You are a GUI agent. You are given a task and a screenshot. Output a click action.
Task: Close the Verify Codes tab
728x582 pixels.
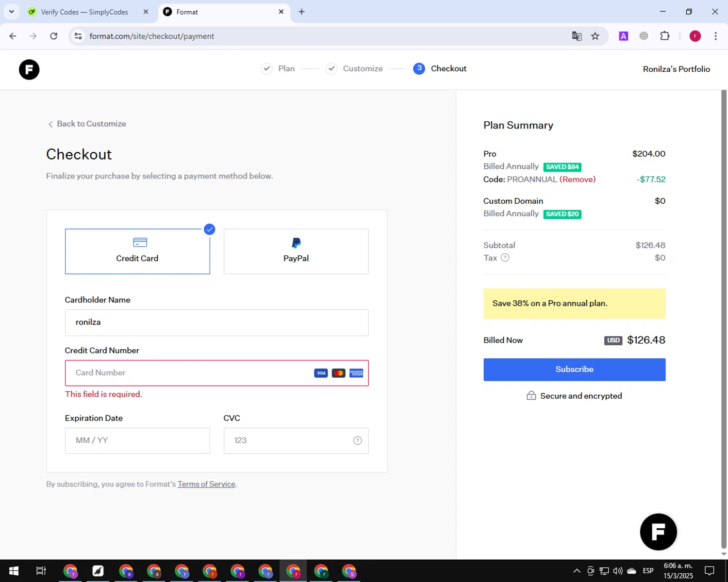(x=146, y=12)
